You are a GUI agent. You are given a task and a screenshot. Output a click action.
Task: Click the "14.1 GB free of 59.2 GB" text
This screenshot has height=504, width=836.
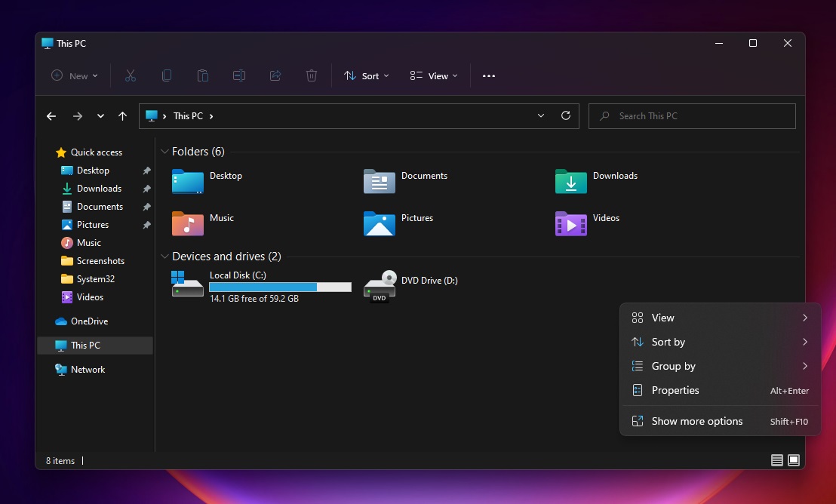click(254, 299)
